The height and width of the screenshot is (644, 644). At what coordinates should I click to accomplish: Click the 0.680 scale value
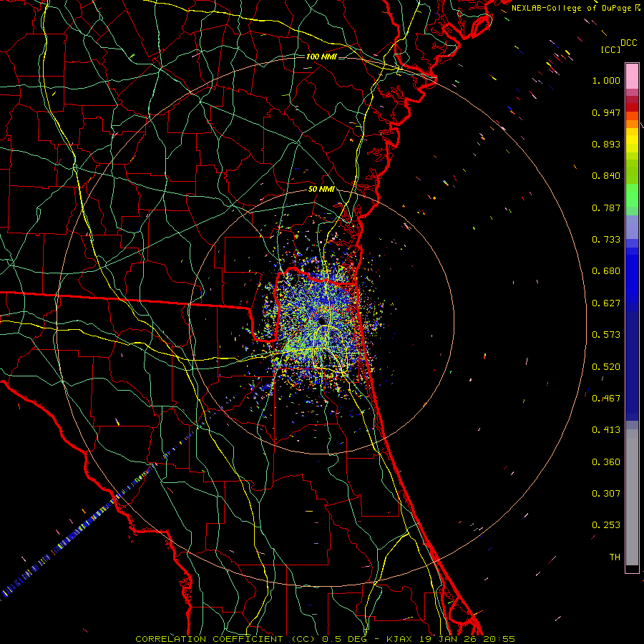[606, 271]
